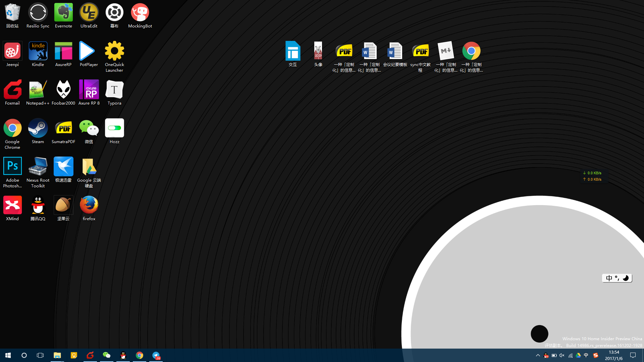Screen dimensions: 644x362
Task: Switch to WeChat in the taskbar
Action: tap(107, 355)
